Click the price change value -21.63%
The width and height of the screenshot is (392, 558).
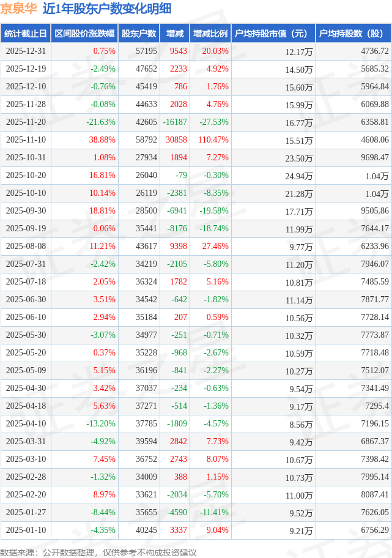click(x=101, y=122)
